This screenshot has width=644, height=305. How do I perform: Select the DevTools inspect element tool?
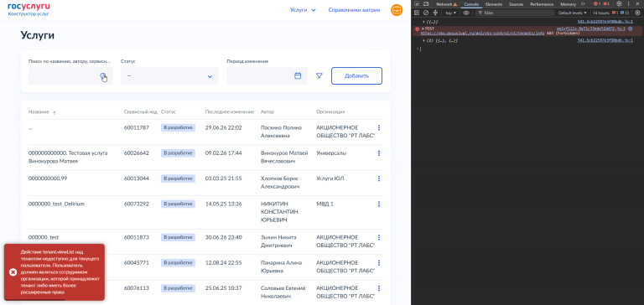(x=417, y=4)
